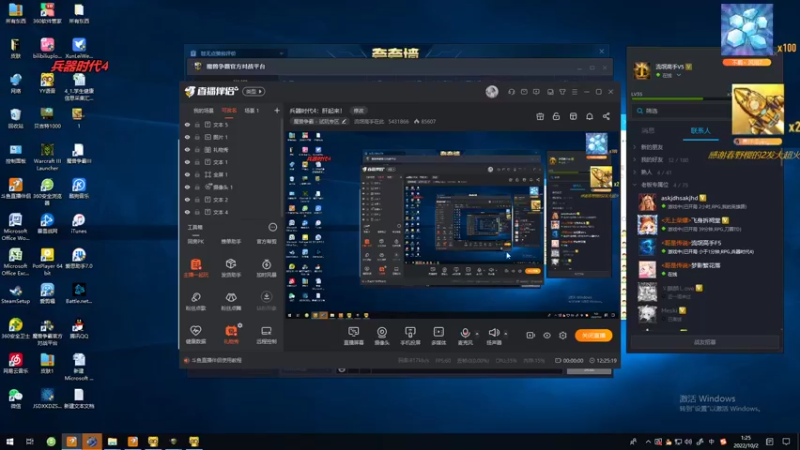Screen dimensions: 800x450
Task: Switch to 联系人 tab in friends panel
Action: (x=700, y=131)
